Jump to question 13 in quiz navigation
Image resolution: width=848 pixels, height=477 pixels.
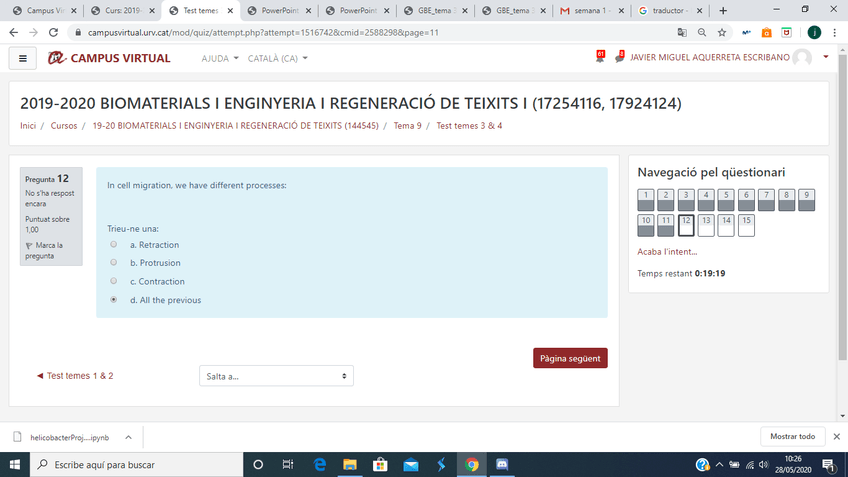point(706,225)
